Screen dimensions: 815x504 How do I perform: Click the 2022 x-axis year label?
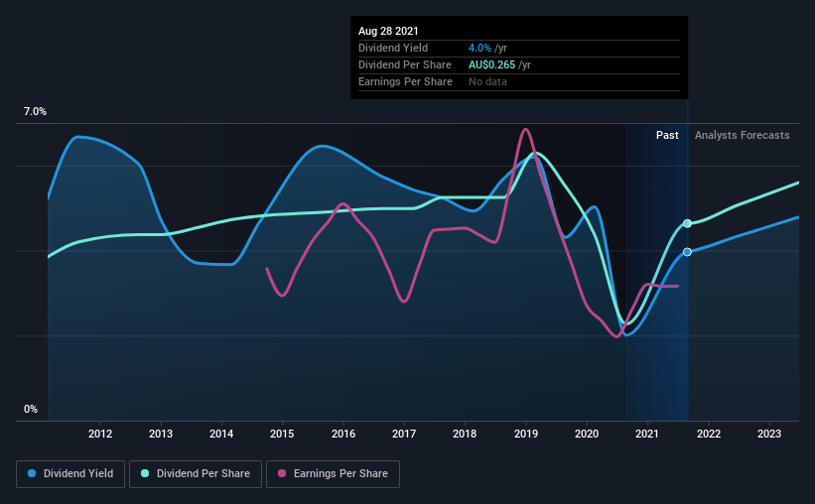point(709,434)
